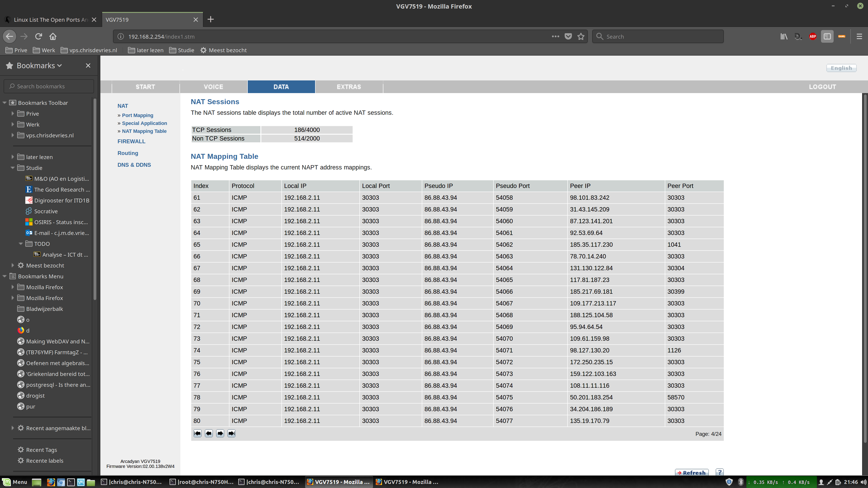The image size is (868, 488).
Task: Go to next page of NAT table
Action: click(220, 434)
